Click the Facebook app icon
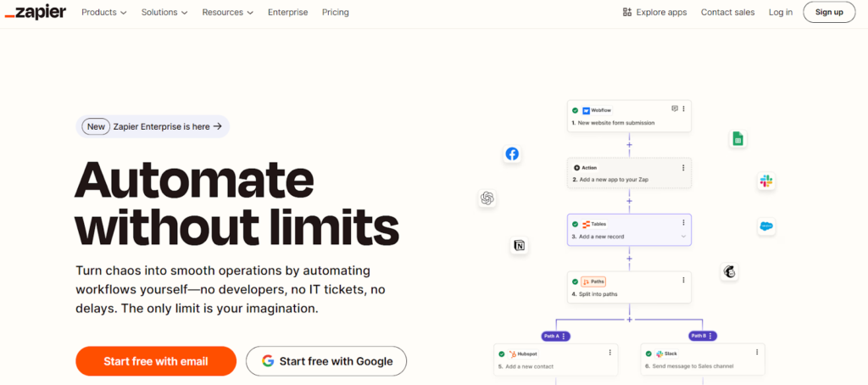 512,153
